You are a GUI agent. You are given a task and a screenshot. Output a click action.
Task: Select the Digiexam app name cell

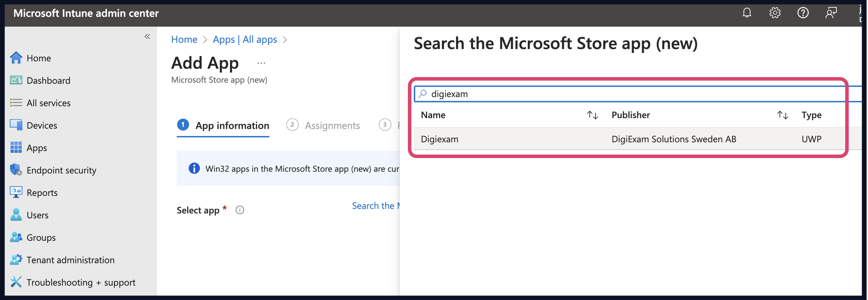click(x=439, y=139)
